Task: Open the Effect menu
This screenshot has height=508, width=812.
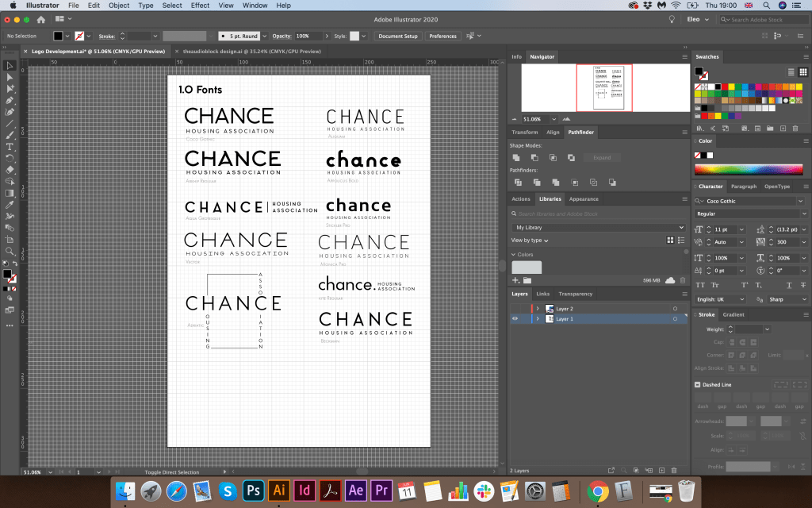Action: (200, 6)
